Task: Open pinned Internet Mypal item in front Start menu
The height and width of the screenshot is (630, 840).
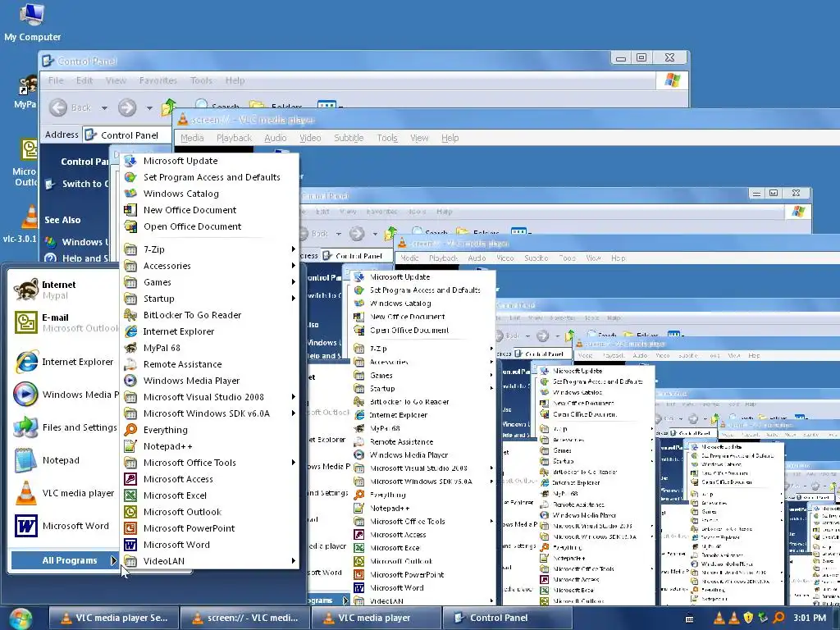Action: point(64,290)
